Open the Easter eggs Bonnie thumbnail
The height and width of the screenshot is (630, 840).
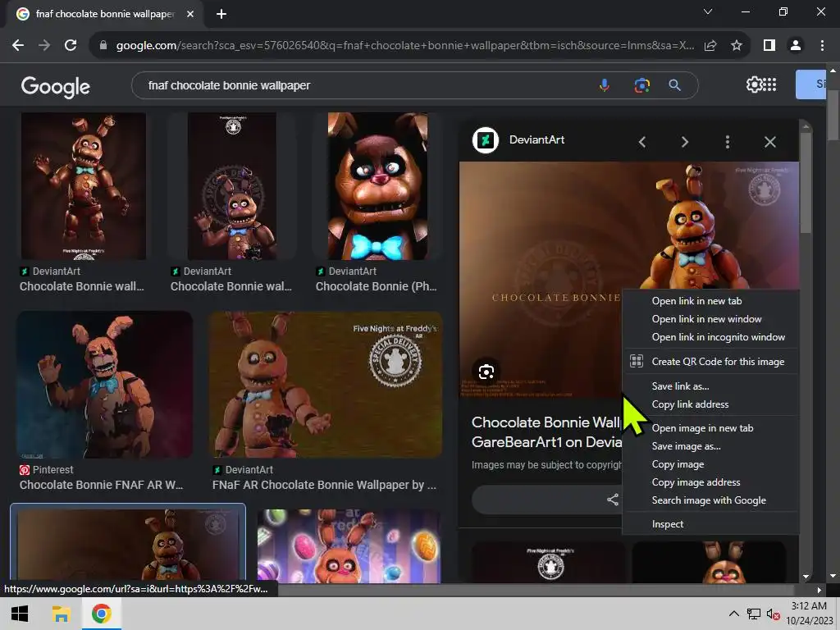point(349,546)
